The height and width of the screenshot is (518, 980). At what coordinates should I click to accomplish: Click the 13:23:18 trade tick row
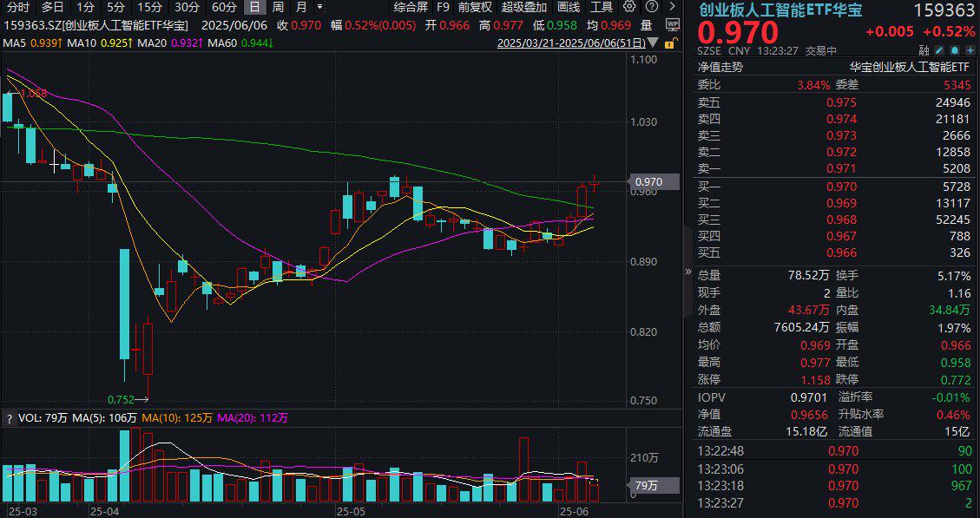coord(834,486)
